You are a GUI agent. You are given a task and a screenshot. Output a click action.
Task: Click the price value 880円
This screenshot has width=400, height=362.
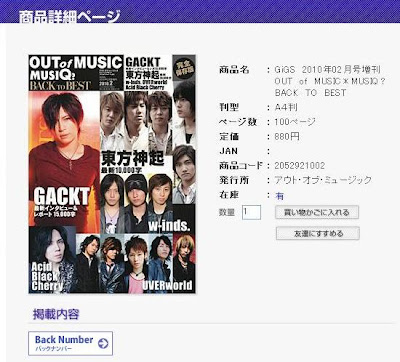(287, 136)
